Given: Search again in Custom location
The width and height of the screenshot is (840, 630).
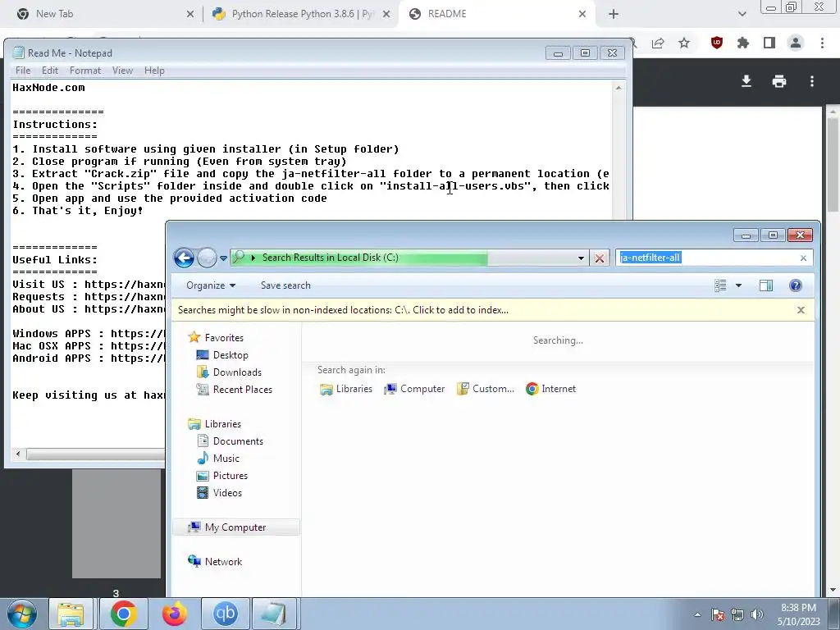Looking at the screenshot, I should tap(486, 389).
